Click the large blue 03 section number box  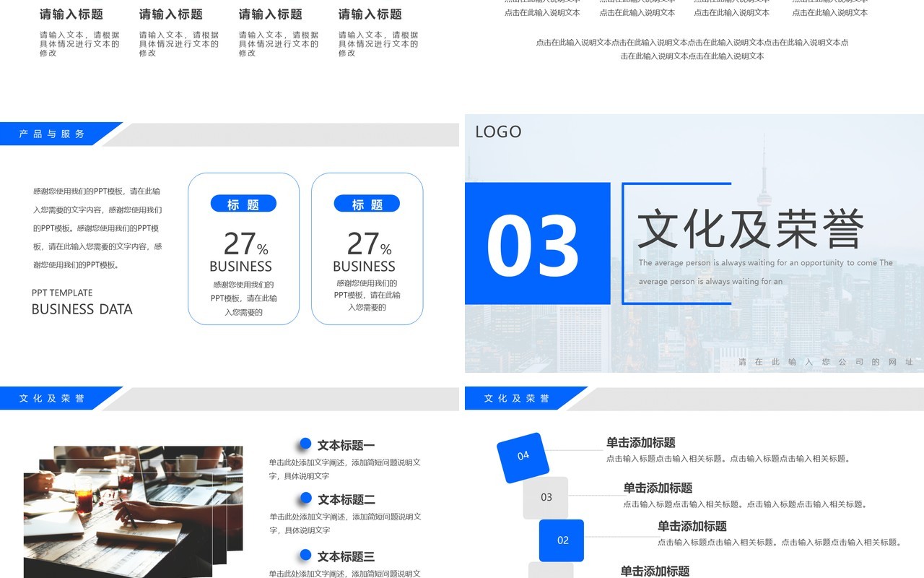[538, 243]
